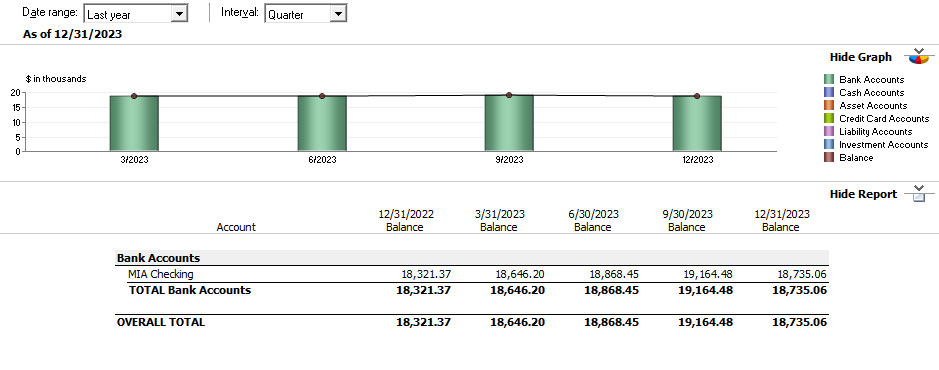
Task: Click the Quarter interval field
Action: pos(298,14)
